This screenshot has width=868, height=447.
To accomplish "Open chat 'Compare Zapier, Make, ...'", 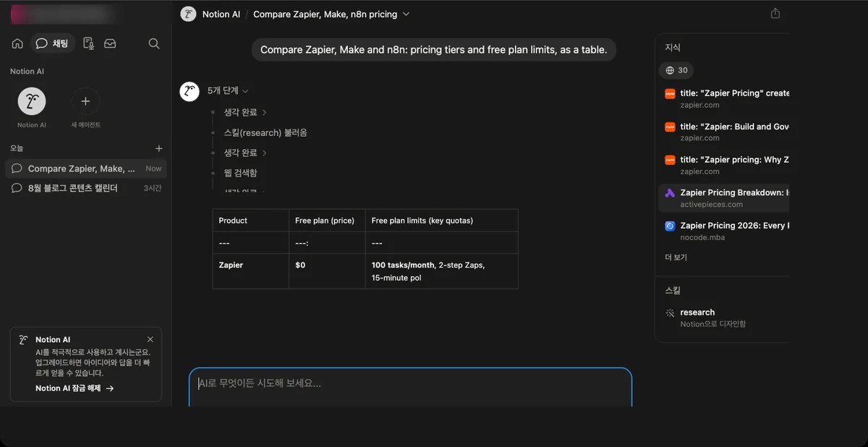I will (86, 169).
